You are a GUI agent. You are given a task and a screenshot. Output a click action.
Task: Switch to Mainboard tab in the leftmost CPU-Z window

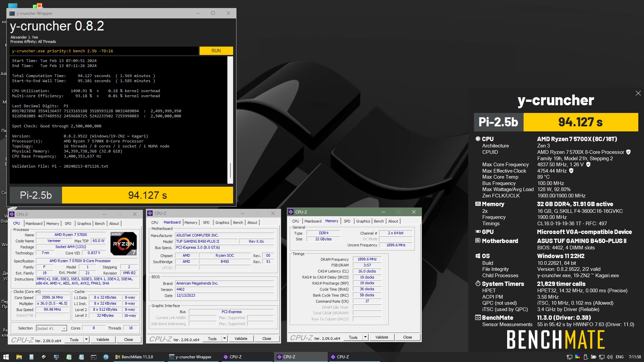34,224
